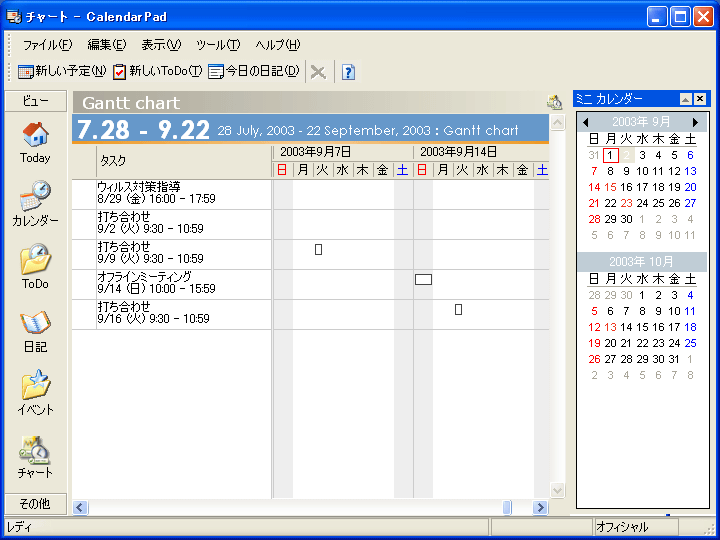720x540 pixels.
Task: Click the horizontal scrollbar thumb
Action: pos(507,507)
